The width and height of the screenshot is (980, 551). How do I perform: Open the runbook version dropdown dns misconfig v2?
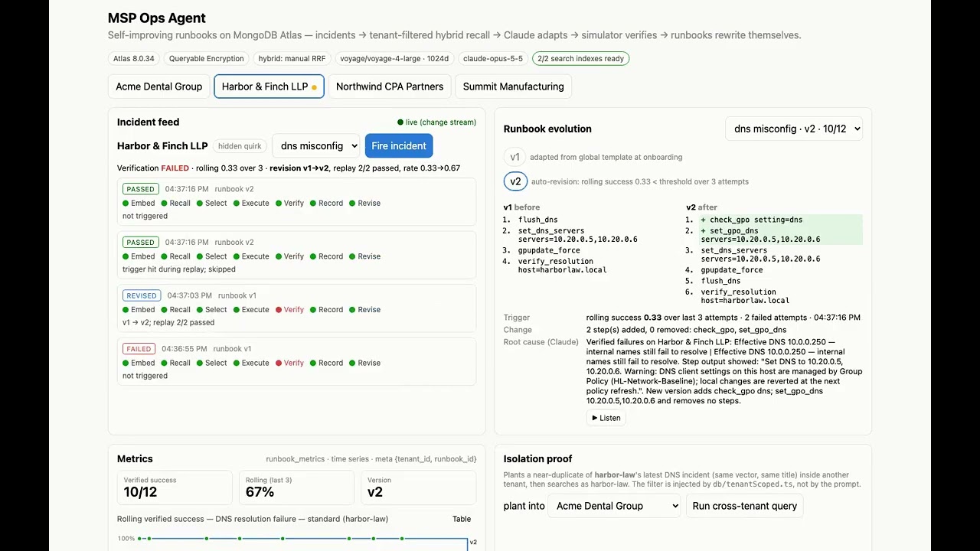[x=794, y=129]
